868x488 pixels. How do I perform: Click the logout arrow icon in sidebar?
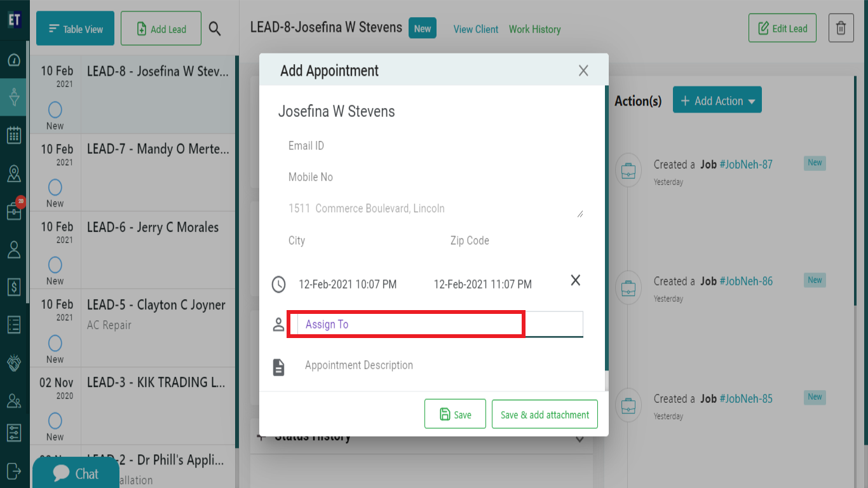[14, 470]
